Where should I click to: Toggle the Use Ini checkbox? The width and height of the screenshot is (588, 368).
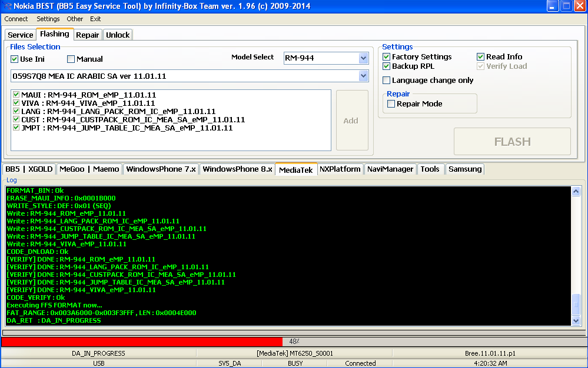tap(15, 59)
